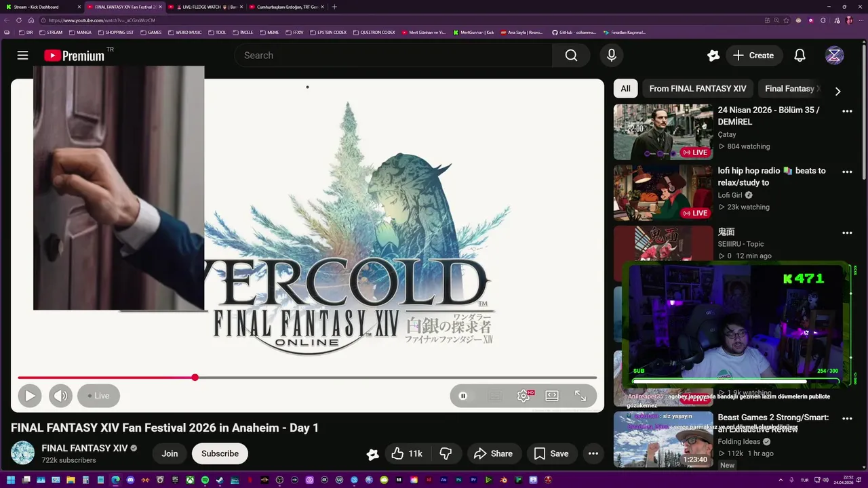Click the search magnifier button
This screenshot has width=868, height=488.
571,56
